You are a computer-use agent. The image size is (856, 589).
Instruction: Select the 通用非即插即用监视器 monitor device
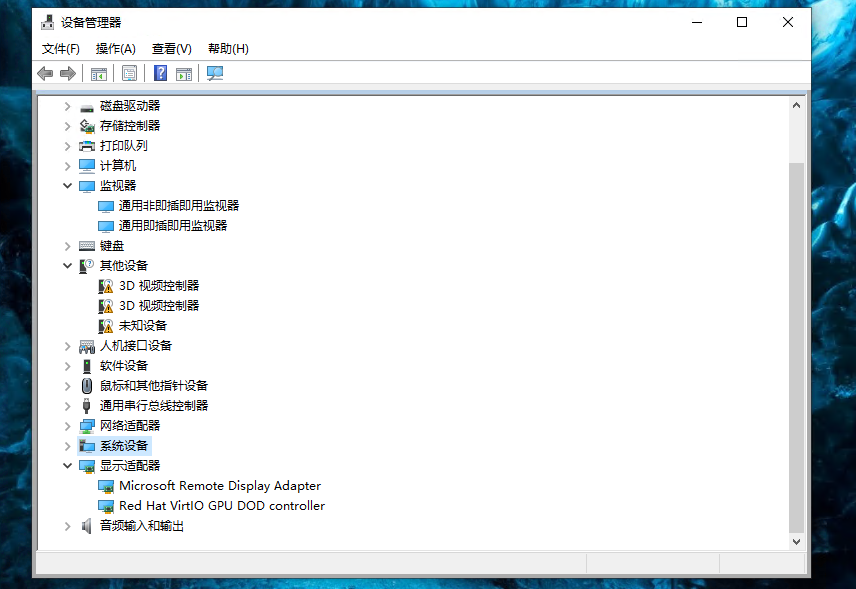pos(178,206)
